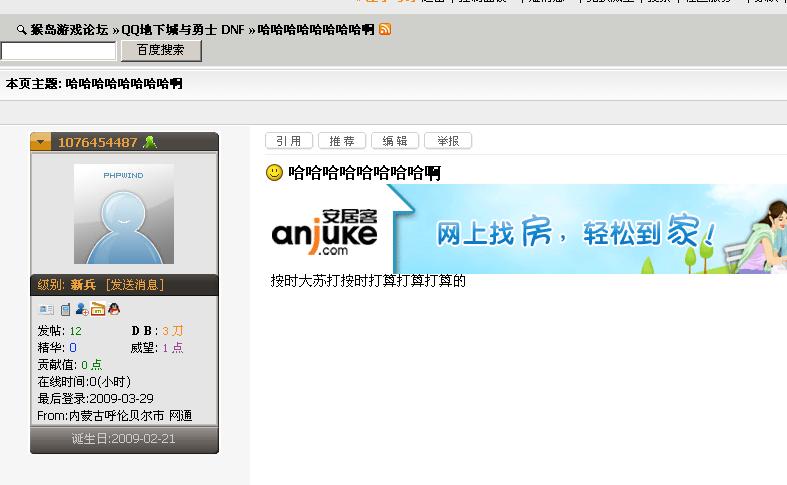This screenshot has height=485, width=787.
Task: Click the 精华 value 0
Action: coord(73,347)
